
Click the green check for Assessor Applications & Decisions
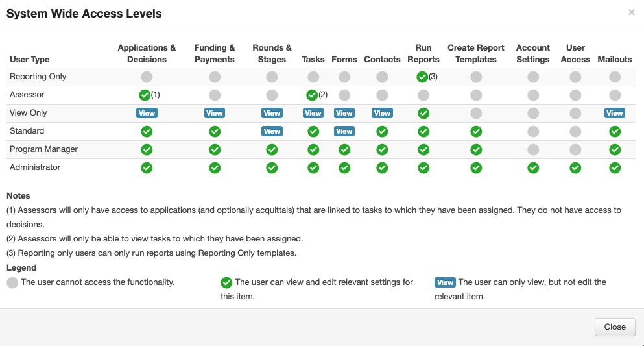145,95
